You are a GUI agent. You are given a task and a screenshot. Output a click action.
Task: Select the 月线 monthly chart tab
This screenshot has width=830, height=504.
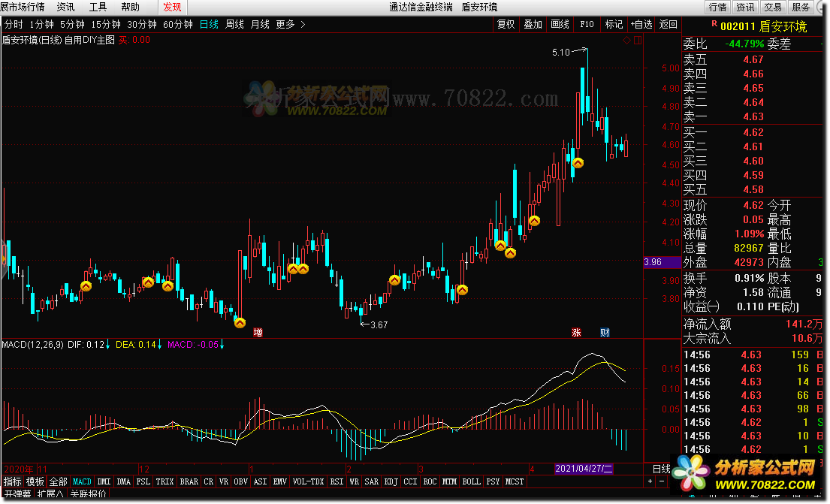260,24
